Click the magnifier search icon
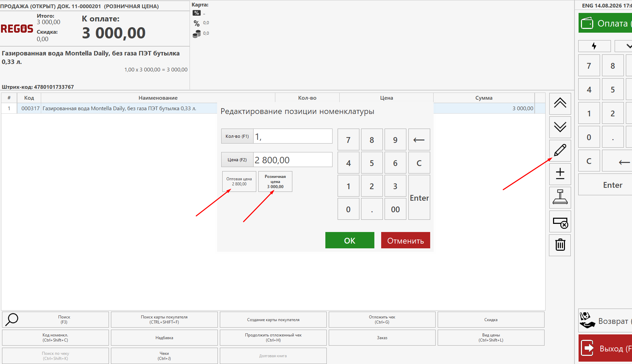Image resolution: width=632 pixels, height=364 pixels. 12,319
